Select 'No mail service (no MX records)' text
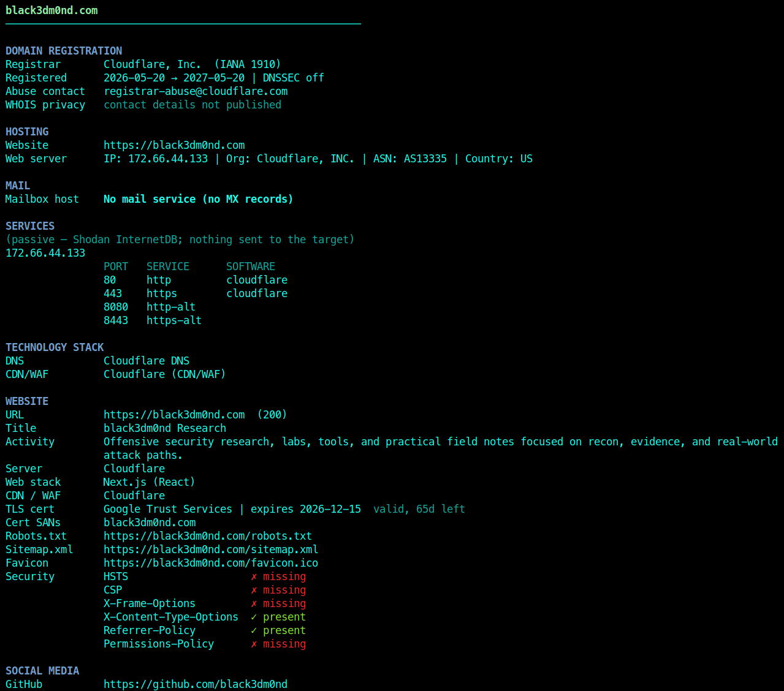Screen dimensions: 784x691 pyautogui.click(x=199, y=199)
